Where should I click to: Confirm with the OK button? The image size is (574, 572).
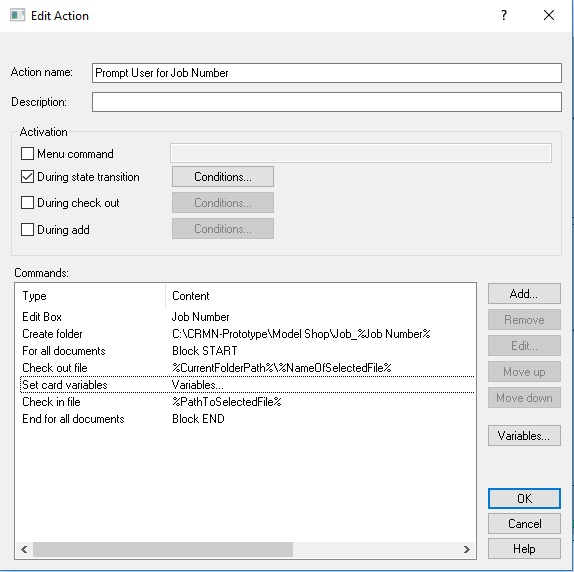(x=524, y=498)
